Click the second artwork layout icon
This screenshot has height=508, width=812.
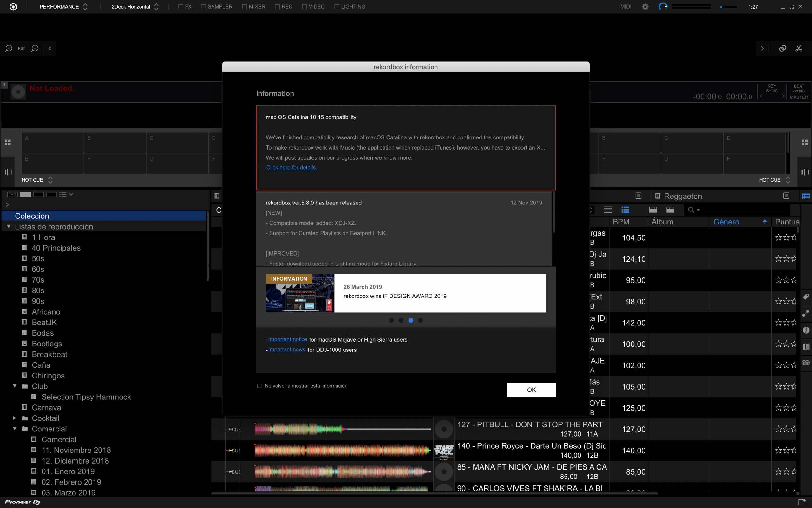(x=671, y=210)
